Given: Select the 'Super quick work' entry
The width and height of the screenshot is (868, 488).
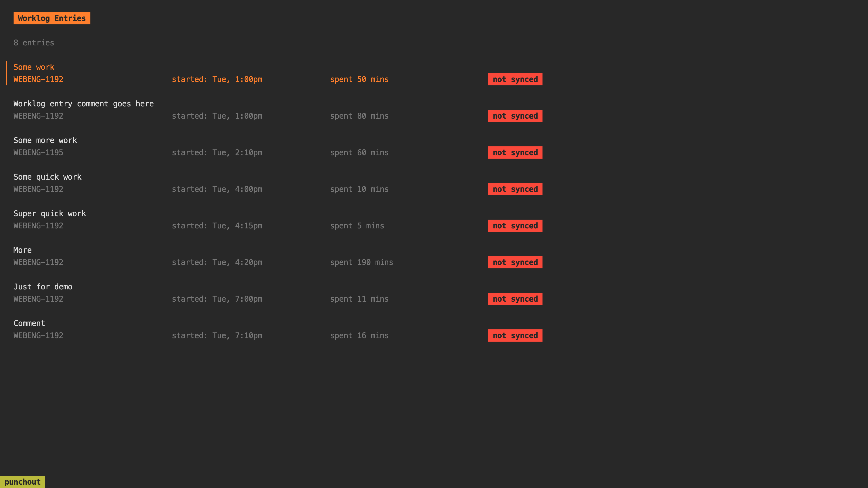Looking at the screenshot, I should [x=50, y=213].
